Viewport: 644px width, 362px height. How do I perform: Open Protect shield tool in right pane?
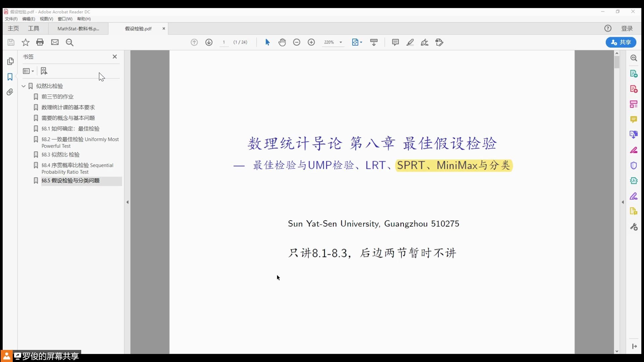pos(634,165)
